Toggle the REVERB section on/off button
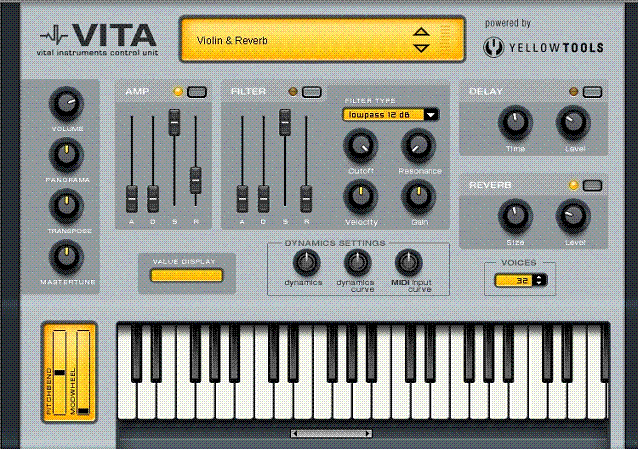Image resolution: width=638 pixels, height=449 pixels. (x=592, y=186)
